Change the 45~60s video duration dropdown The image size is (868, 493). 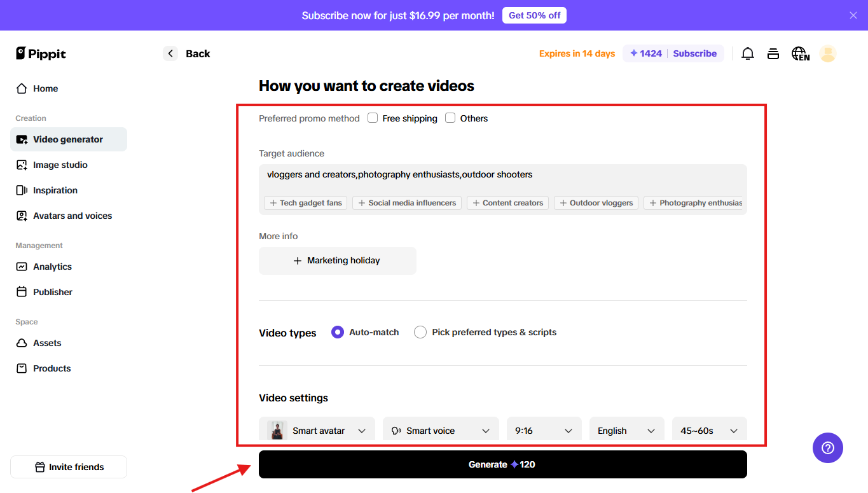pyautogui.click(x=709, y=430)
